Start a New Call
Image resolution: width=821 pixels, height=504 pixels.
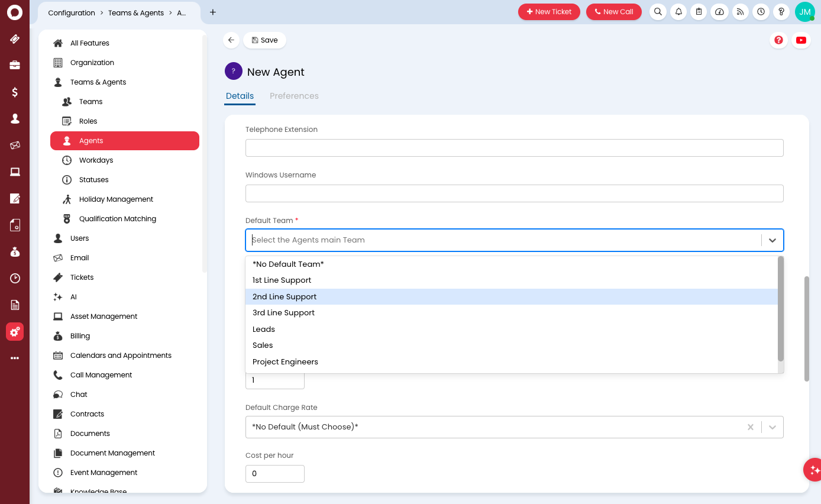tap(614, 12)
